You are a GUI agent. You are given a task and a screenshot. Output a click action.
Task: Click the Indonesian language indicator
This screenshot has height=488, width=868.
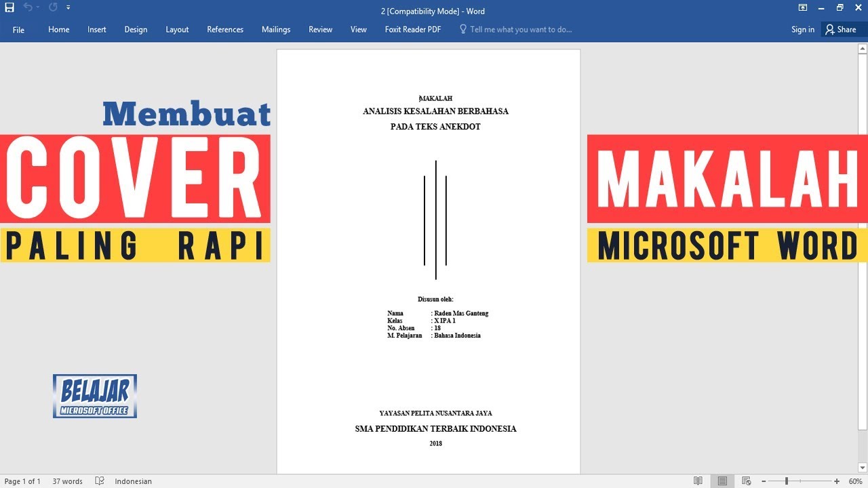133,481
